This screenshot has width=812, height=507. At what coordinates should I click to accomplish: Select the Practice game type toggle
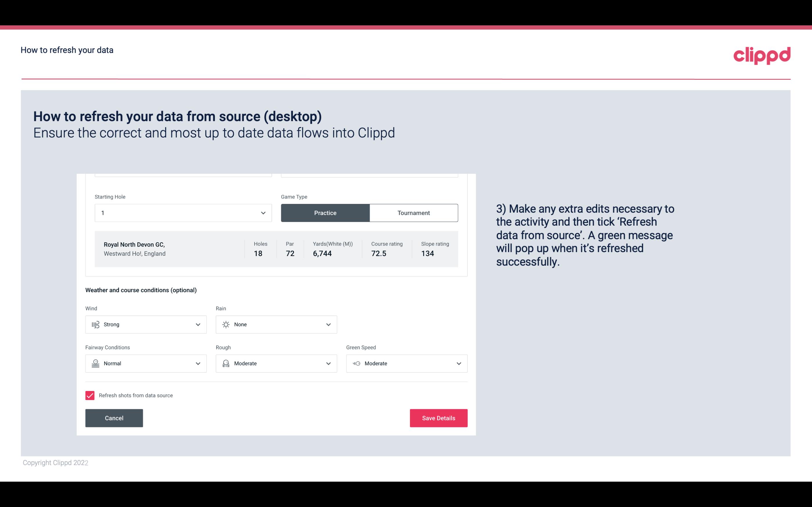click(x=325, y=213)
